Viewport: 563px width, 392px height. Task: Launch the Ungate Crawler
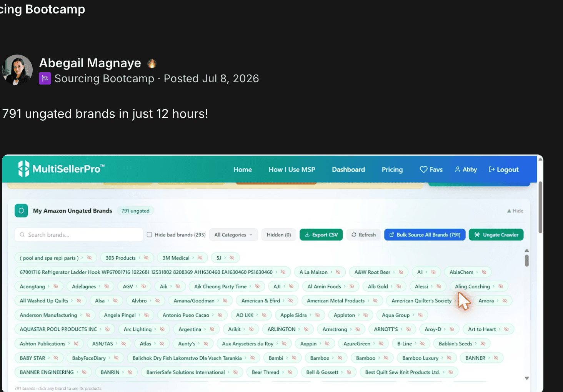pyautogui.click(x=496, y=235)
